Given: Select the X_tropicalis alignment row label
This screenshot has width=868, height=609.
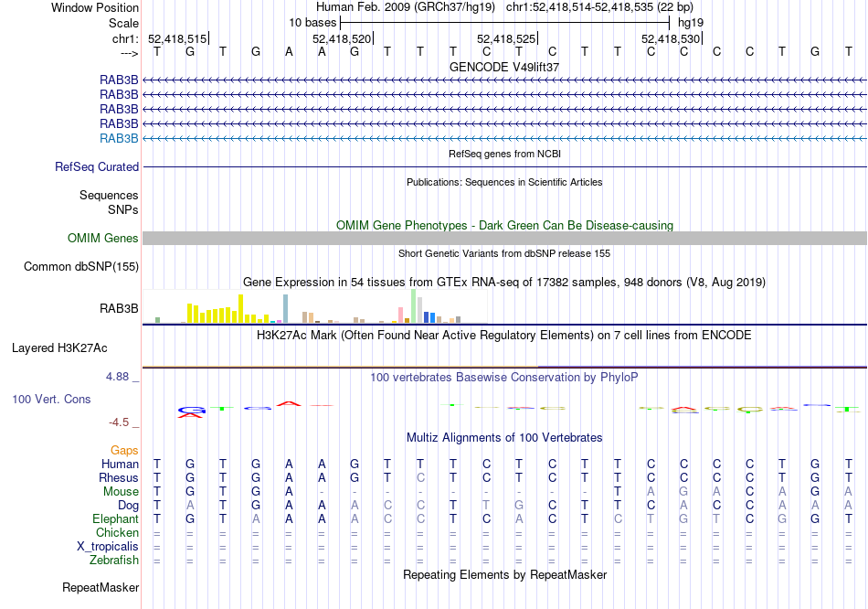Looking at the screenshot, I should pos(108,547).
